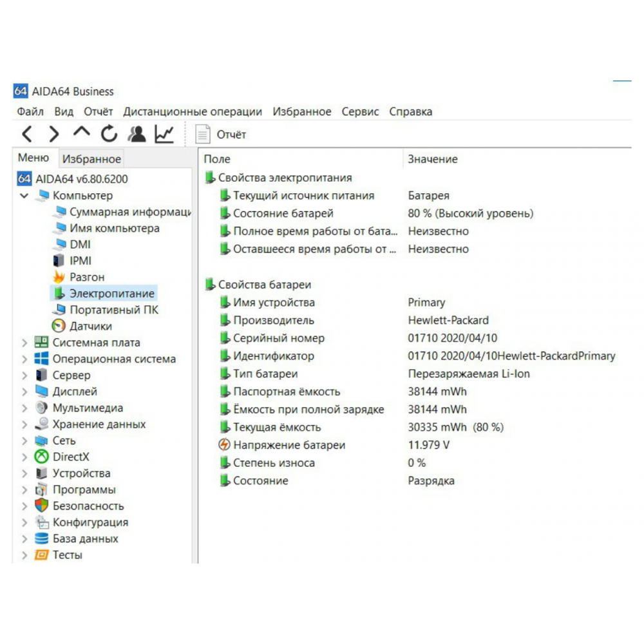Refresh the page with the circular arrow icon
The image size is (644, 644).
[x=109, y=134]
